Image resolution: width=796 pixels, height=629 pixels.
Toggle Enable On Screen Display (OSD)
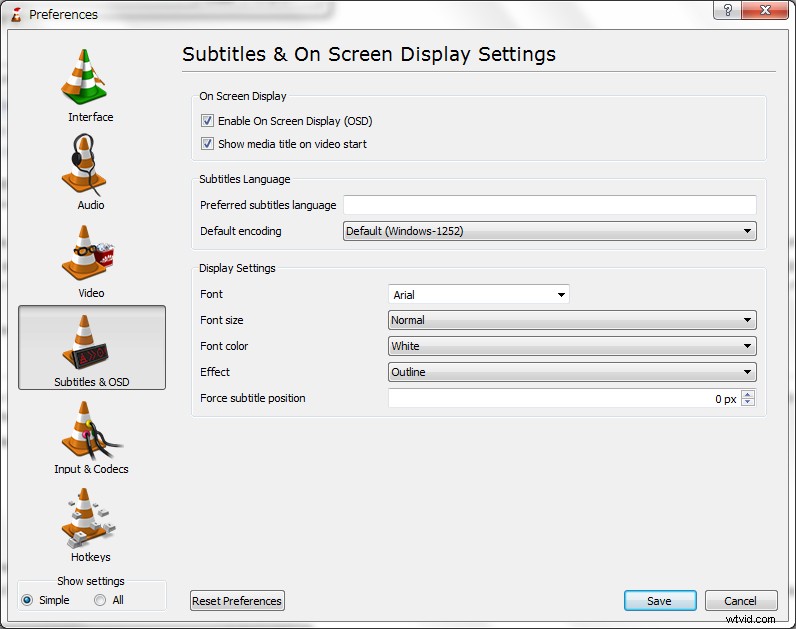[207, 121]
